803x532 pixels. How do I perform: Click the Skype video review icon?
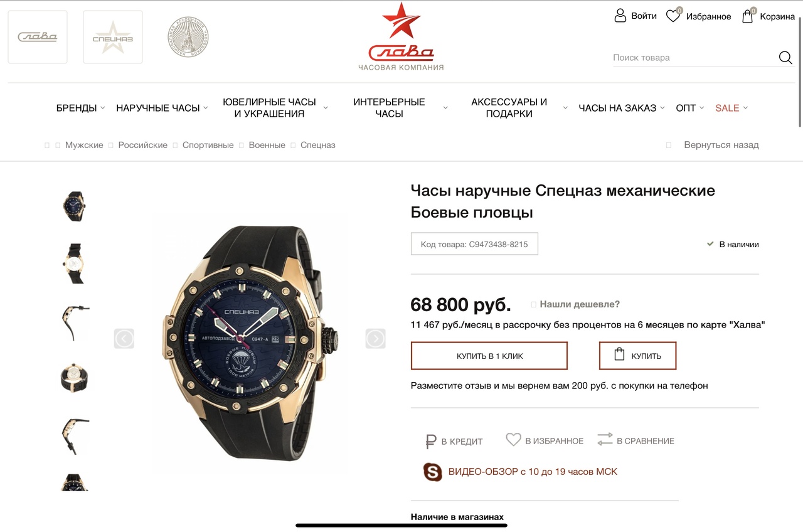[x=433, y=472]
